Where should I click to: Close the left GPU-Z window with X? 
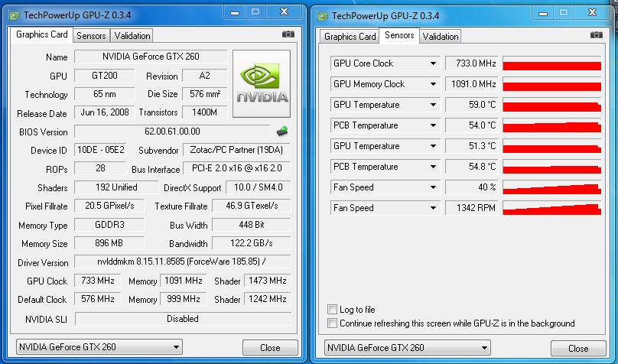[284, 12]
